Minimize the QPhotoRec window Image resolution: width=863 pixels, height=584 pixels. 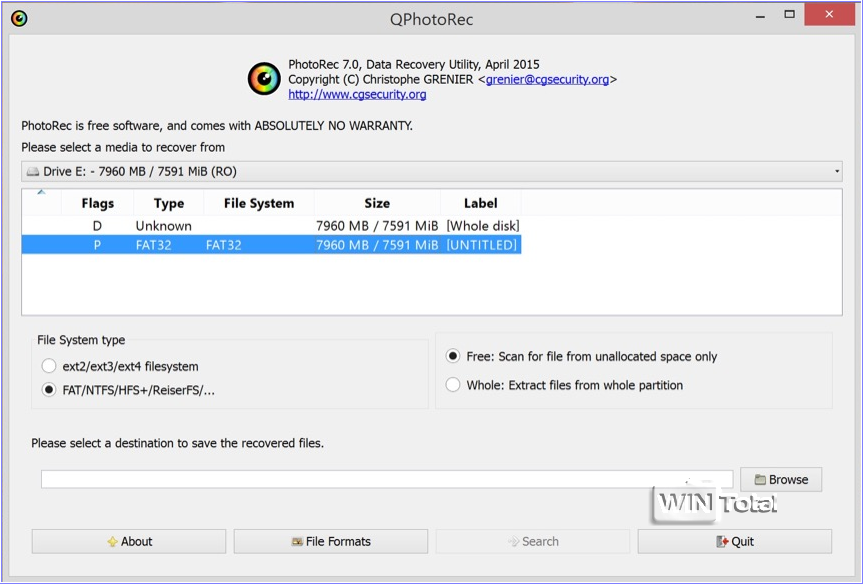click(760, 17)
